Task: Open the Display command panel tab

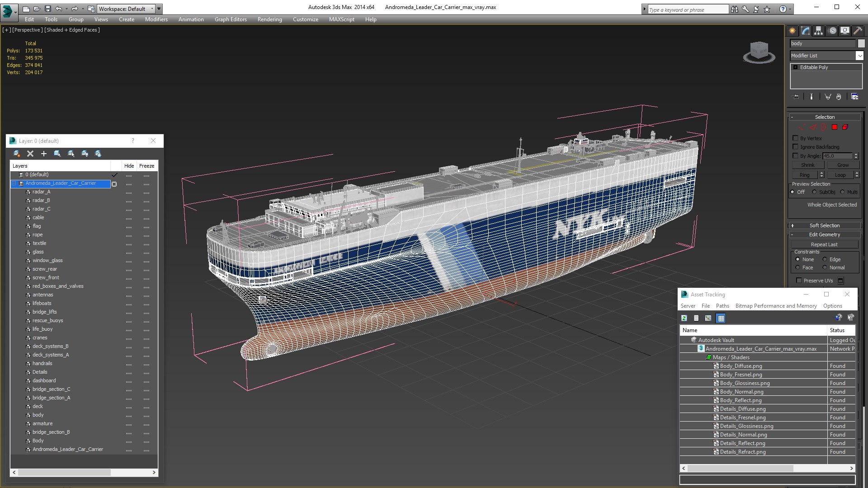Action: pos(845,31)
